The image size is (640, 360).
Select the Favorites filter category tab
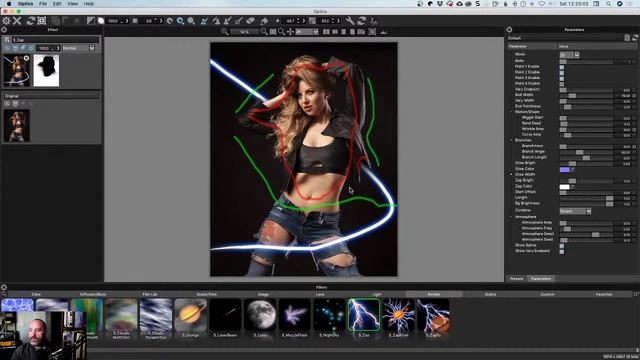pos(604,294)
